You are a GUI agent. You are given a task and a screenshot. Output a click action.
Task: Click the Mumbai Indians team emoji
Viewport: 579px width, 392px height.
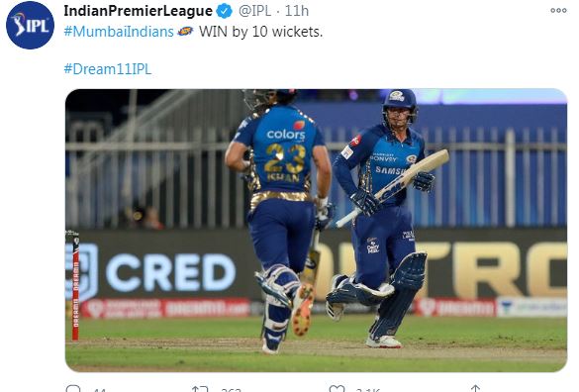[185, 32]
